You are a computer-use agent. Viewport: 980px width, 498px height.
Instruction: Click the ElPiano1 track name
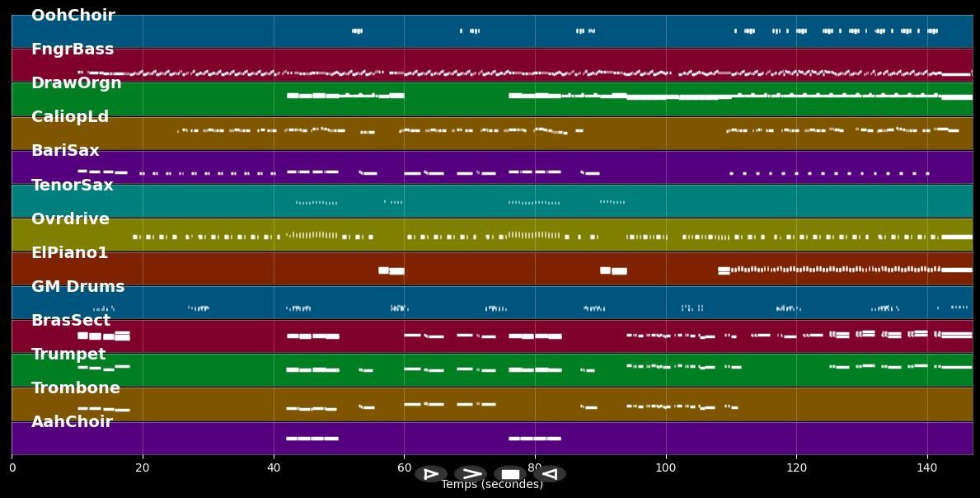[x=70, y=253]
